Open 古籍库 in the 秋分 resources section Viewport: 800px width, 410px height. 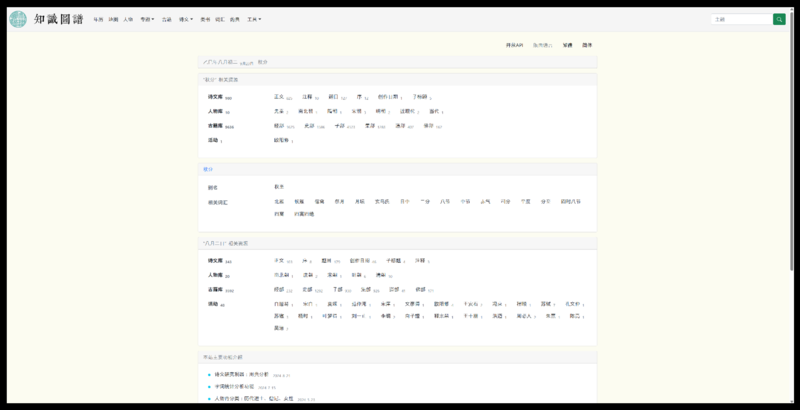(x=215, y=126)
